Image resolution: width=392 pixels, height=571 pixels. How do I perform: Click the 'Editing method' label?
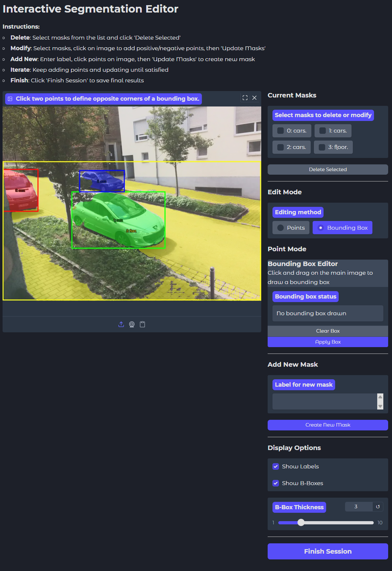(298, 212)
